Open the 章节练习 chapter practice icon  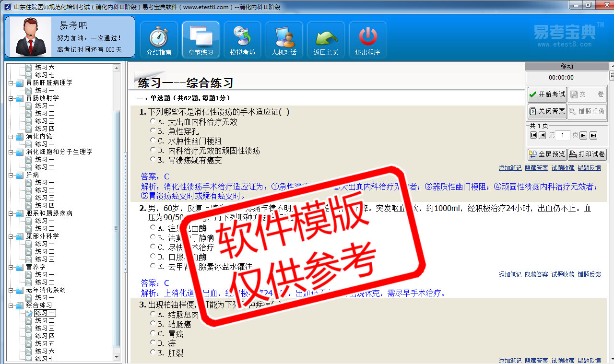pyautogui.click(x=201, y=40)
